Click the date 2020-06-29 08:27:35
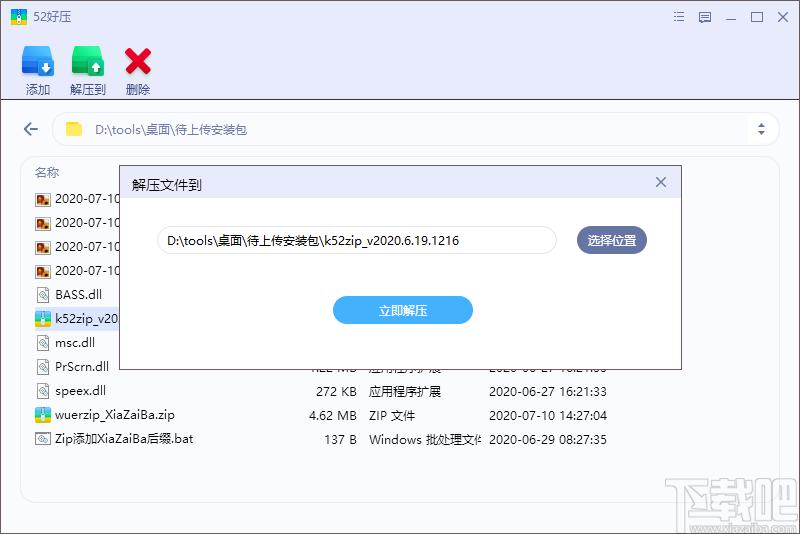 click(x=548, y=439)
